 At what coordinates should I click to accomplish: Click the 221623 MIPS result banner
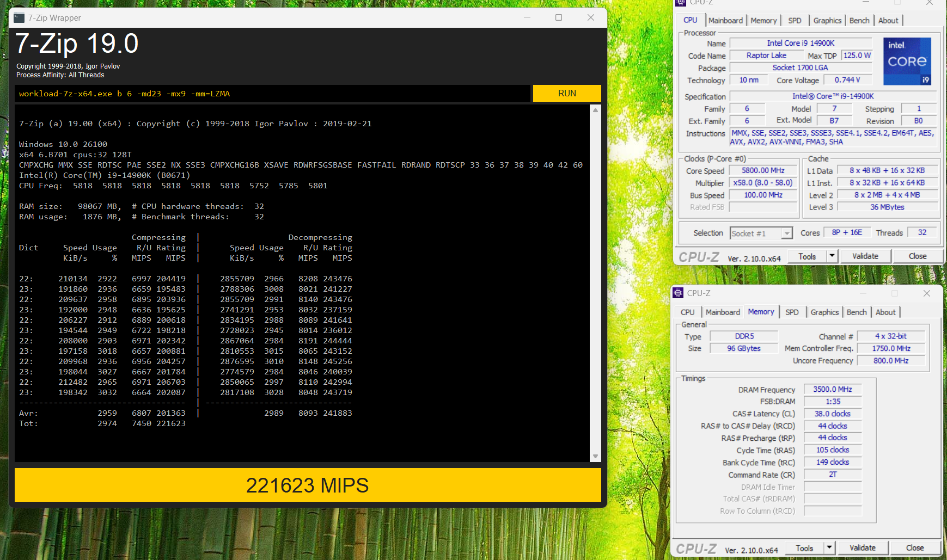[308, 485]
